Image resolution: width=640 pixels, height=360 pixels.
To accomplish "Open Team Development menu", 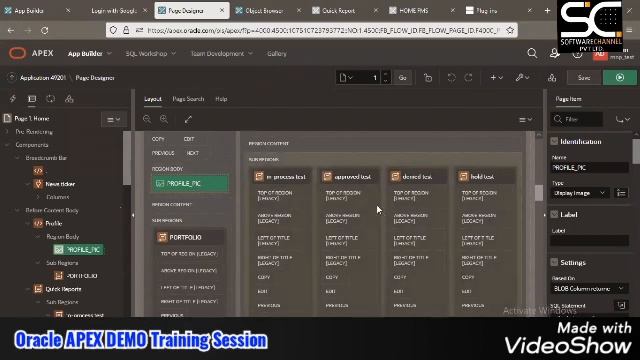I will [221, 53].
